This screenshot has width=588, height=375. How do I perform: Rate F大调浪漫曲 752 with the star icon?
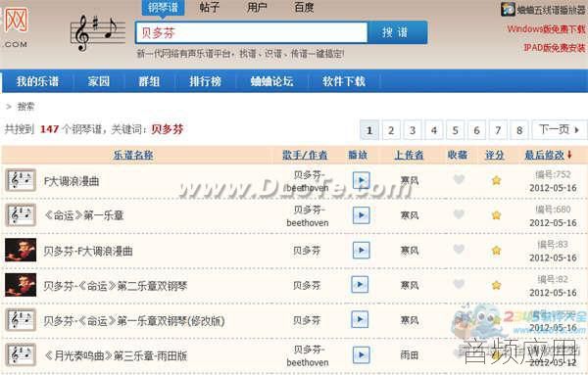[496, 180]
